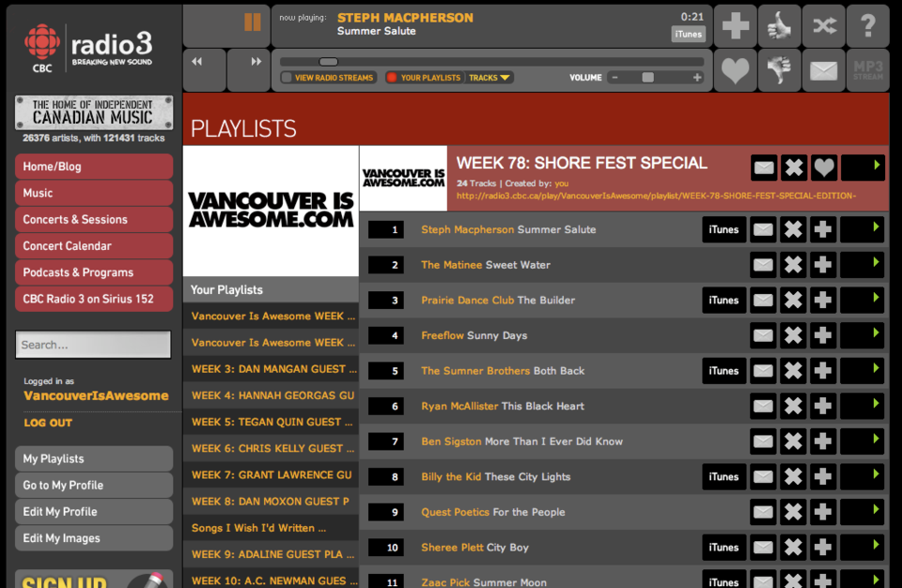This screenshot has width=902, height=588.
Task: Play The Sumner Brothers Both Back track
Action: pyautogui.click(x=863, y=371)
